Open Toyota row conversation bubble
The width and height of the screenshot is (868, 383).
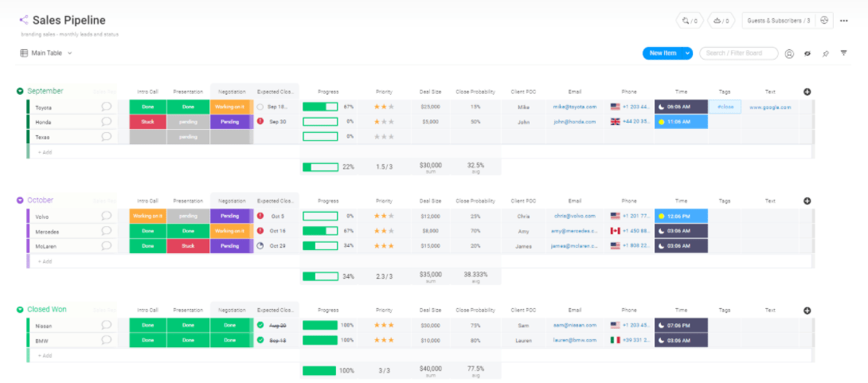pos(106,107)
